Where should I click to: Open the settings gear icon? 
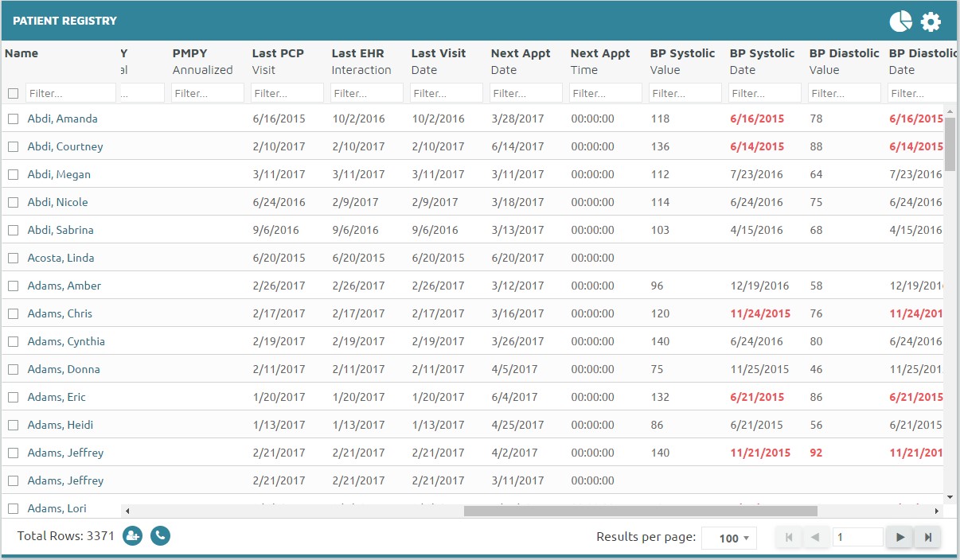click(931, 21)
